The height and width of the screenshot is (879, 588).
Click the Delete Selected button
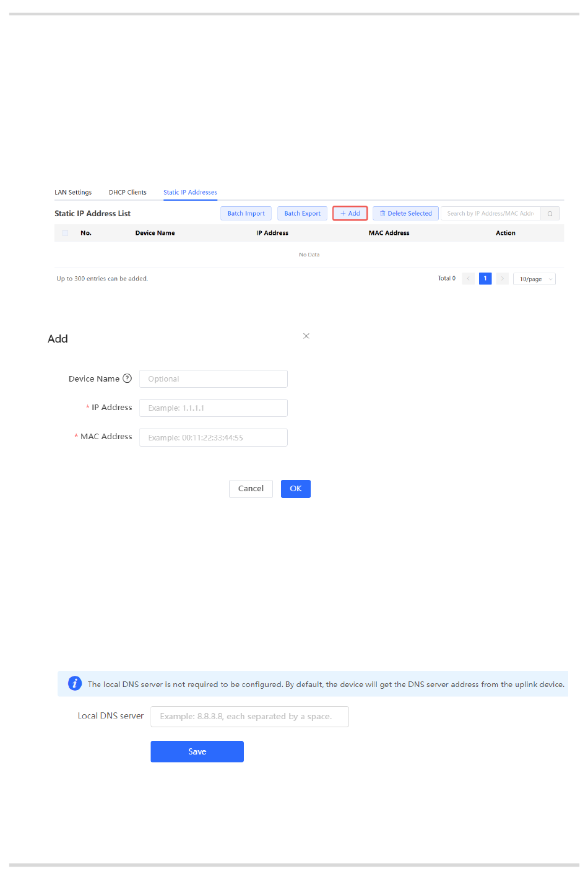(406, 213)
